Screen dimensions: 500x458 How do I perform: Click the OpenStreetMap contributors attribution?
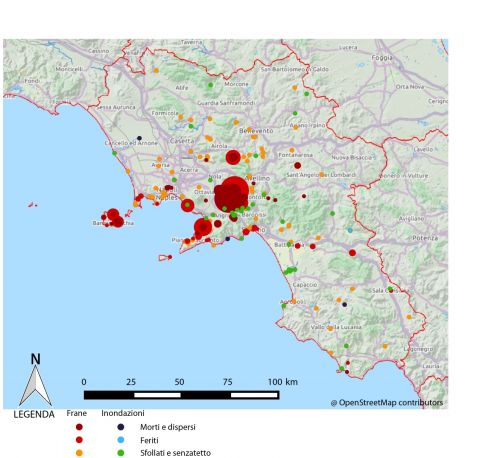tap(387, 403)
